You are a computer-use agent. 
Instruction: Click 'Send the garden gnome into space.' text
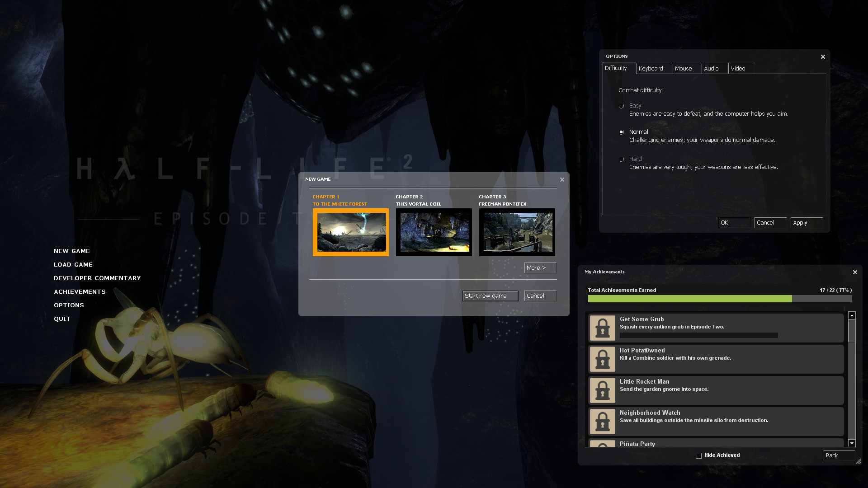(x=664, y=389)
